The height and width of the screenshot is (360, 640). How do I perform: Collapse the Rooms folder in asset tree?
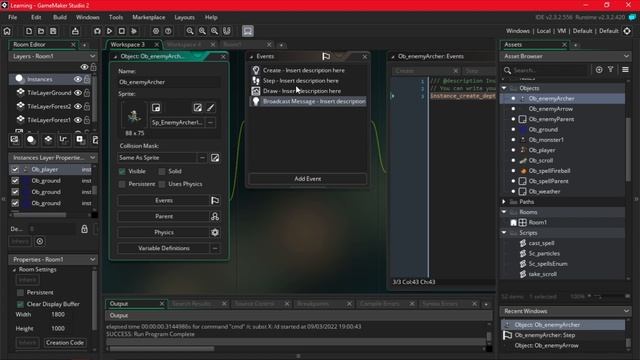(504, 212)
